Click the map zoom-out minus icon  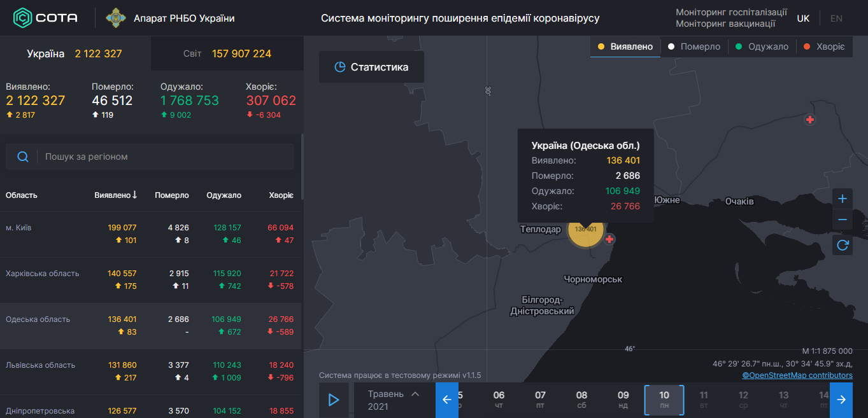point(842,219)
